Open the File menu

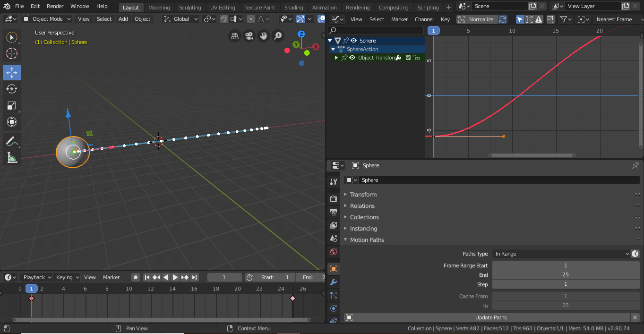[x=19, y=6]
